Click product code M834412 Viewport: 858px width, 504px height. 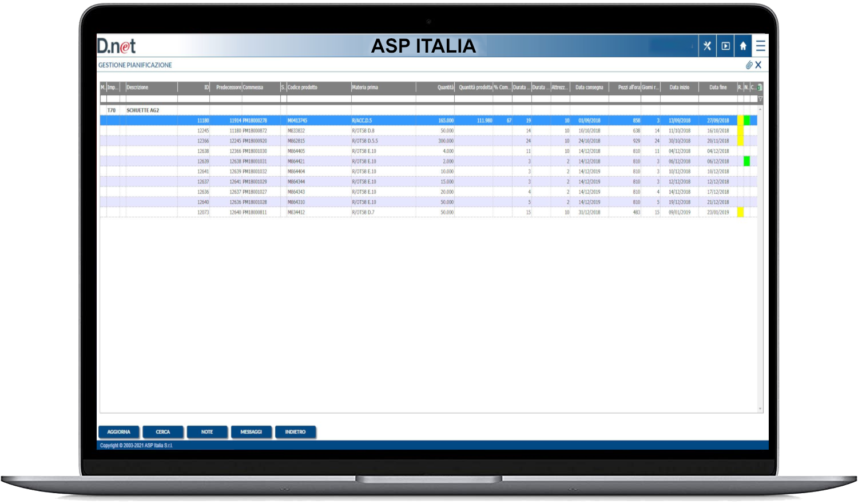[296, 212]
